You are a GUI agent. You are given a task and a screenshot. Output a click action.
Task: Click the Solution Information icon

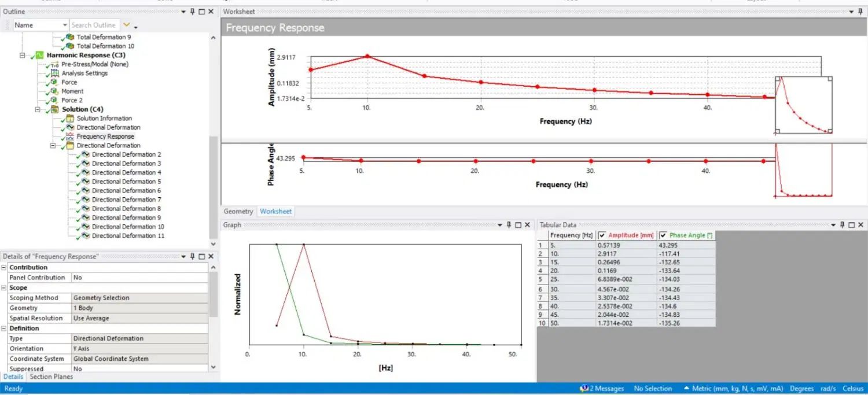(70, 118)
